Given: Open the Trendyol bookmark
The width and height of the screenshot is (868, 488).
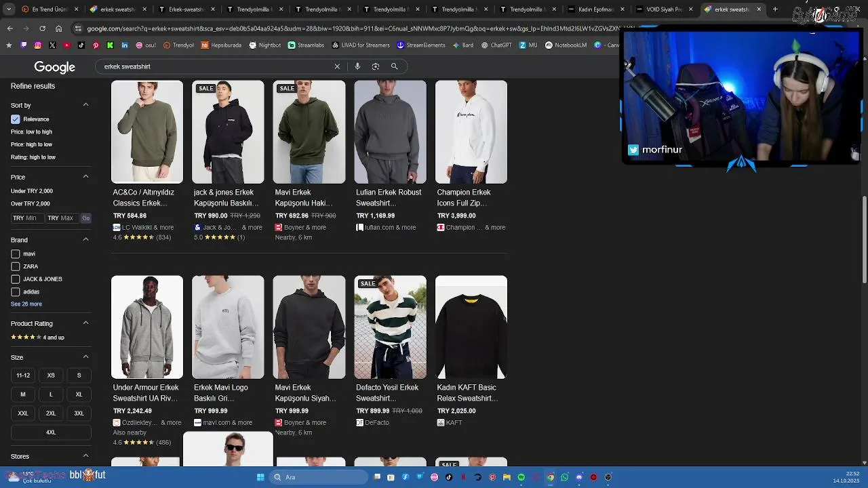Looking at the screenshot, I should tap(178, 45).
